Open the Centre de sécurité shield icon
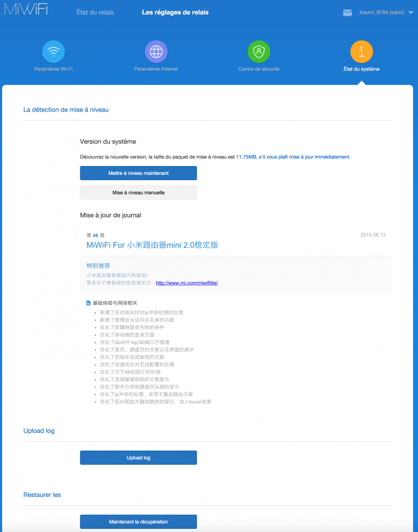This screenshot has width=418, height=532. point(259,52)
